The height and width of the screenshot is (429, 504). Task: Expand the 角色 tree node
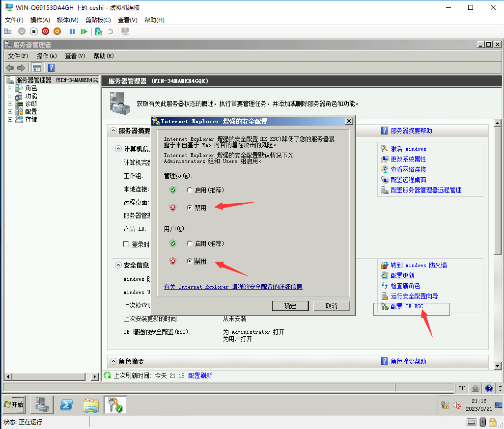[10, 88]
